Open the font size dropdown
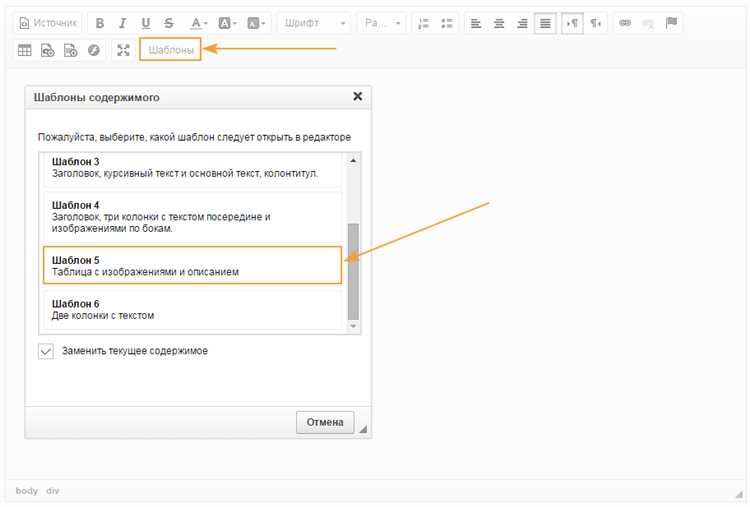The image size is (750, 507). [x=382, y=23]
